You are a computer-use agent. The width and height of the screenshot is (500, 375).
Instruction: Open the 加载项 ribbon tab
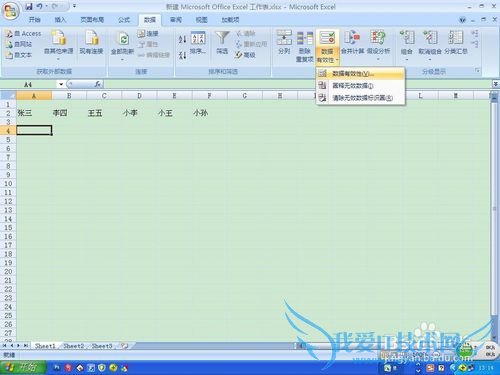click(x=230, y=20)
